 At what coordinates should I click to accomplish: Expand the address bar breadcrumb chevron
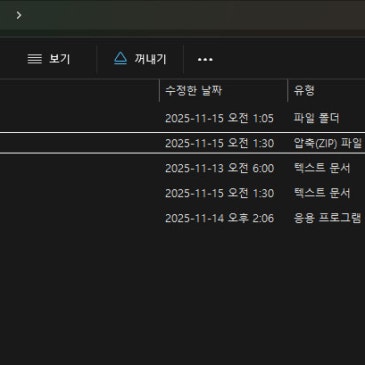[19, 15]
